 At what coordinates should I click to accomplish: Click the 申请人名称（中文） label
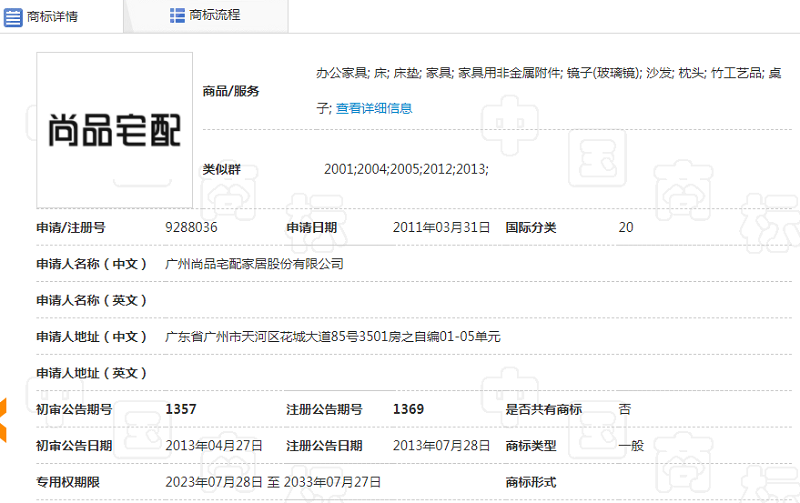pos(91,264)
